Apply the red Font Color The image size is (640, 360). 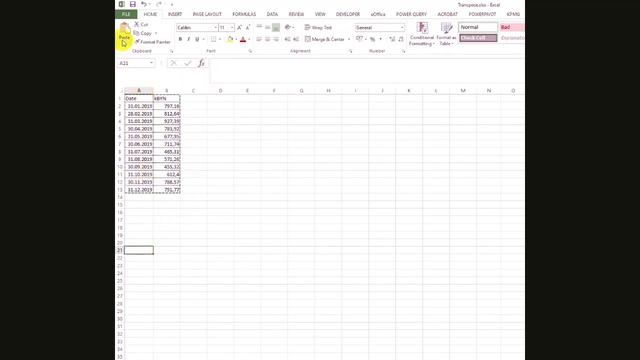[x=243, y=39]
